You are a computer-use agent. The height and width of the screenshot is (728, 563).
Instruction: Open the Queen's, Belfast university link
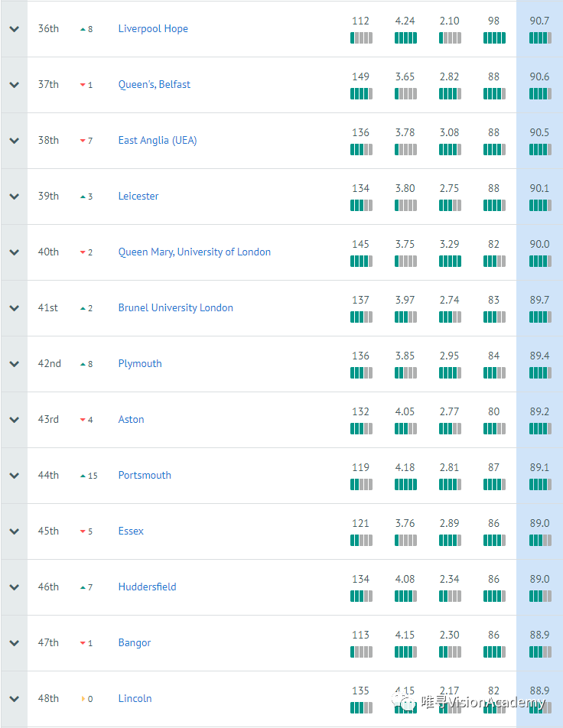[155, 84]
